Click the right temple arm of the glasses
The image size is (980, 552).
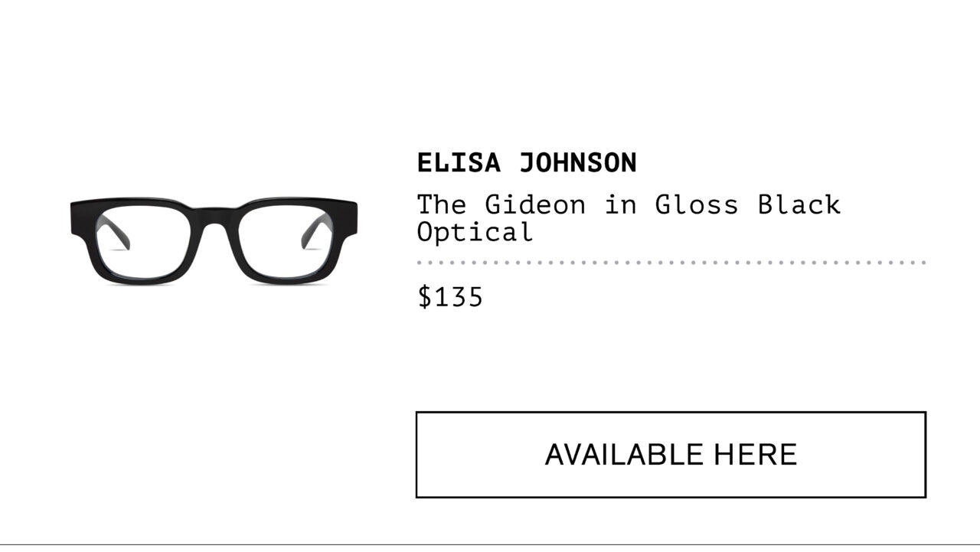pyautogui.click(x=314, y=234)
